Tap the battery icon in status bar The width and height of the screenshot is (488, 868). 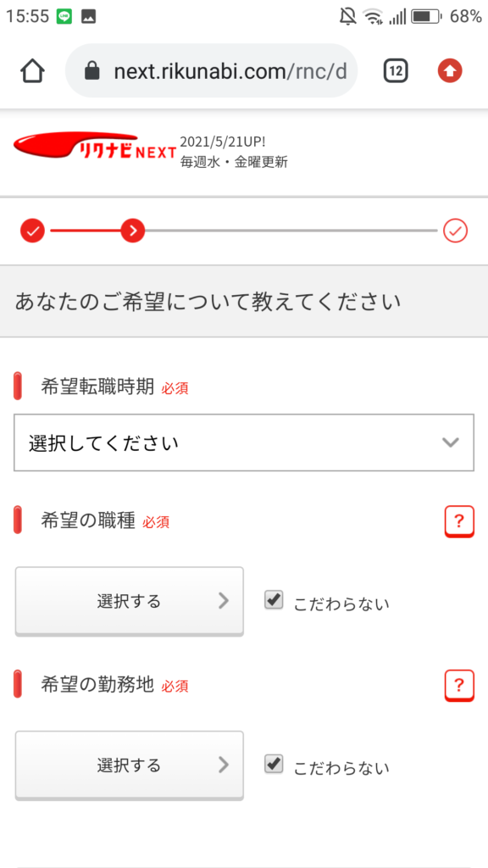(x=427, y=17)
